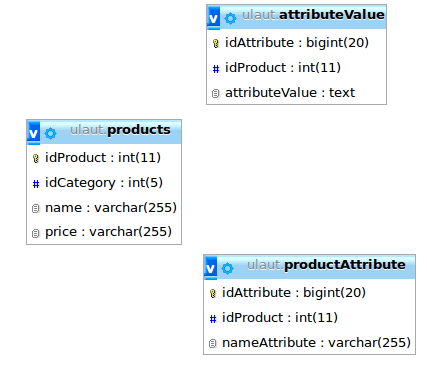Click text-type icon beside attributeValue : text

216,94
